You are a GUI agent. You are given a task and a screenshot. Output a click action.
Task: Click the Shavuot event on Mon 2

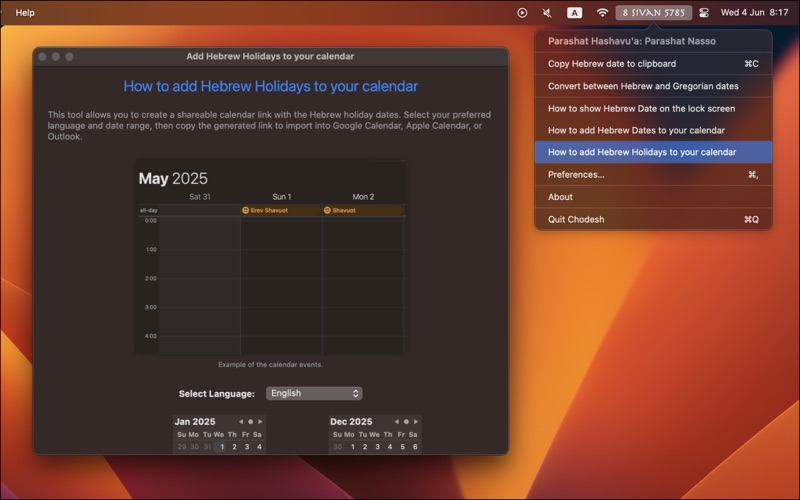point(363,210)
